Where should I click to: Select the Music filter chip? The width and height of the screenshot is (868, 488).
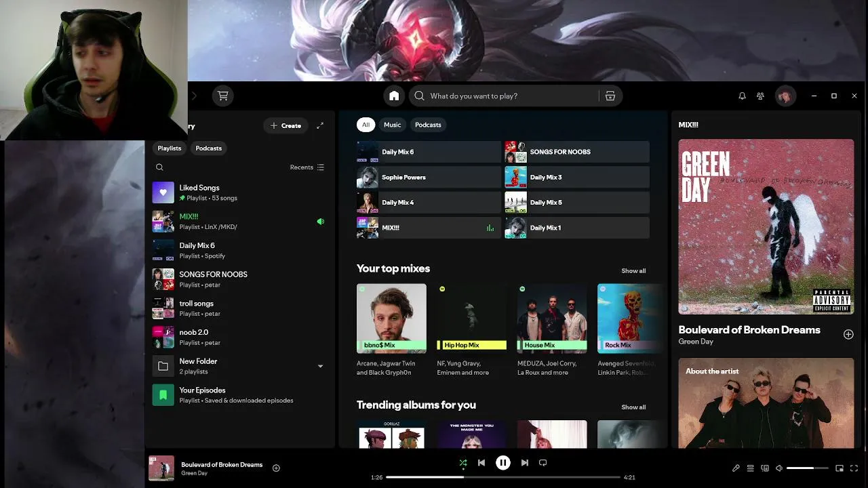coord(393,125)
